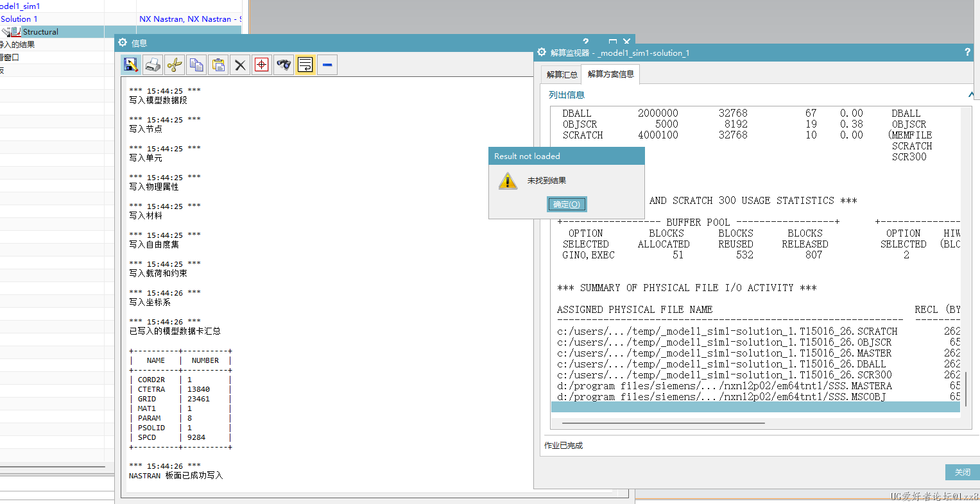Screen dimensions: 980x504
Task: Click the 'SUMMARY OF PHYSICAL FILE I/O ACTIVITY' heading
Action: (x=687, y=288)
